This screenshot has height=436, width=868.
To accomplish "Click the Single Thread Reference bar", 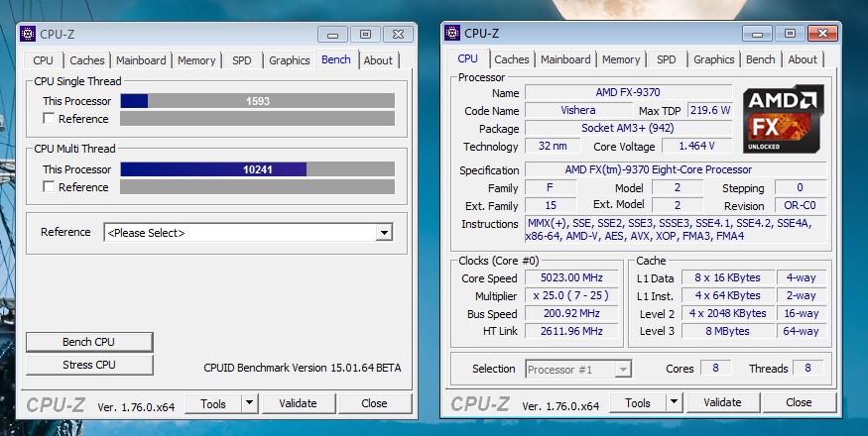I will [x=257, y=118].
